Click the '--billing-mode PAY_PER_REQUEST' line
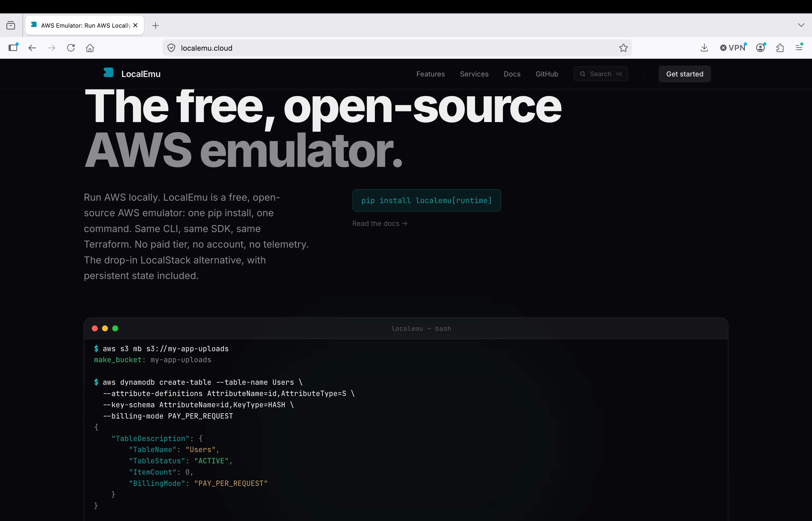Screen dimensions: 812x521 point(168,416)
